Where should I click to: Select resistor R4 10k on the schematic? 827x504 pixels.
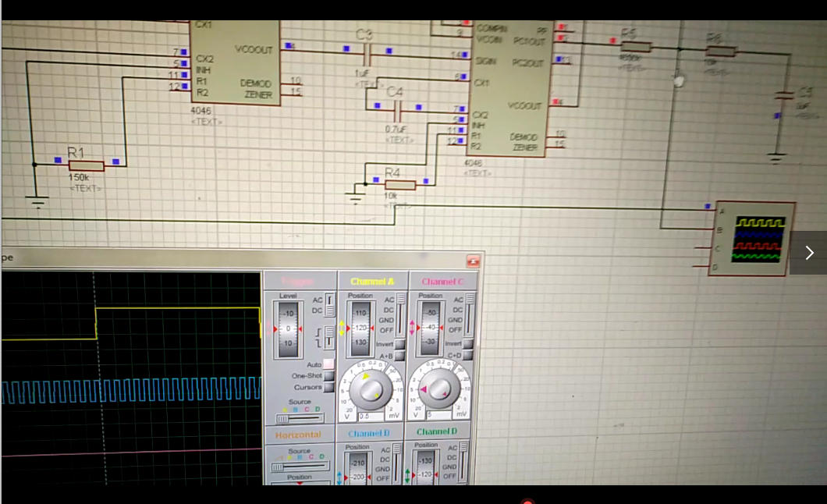[x=399, y=185]
